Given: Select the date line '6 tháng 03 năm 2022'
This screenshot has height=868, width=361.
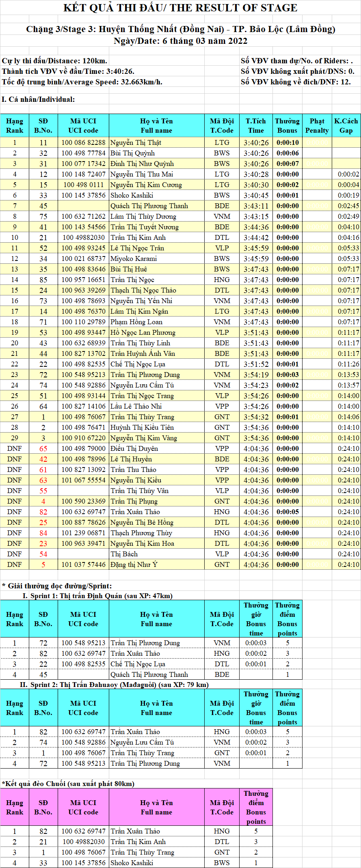Looking at the screenshot, I should tap(180, 41).
